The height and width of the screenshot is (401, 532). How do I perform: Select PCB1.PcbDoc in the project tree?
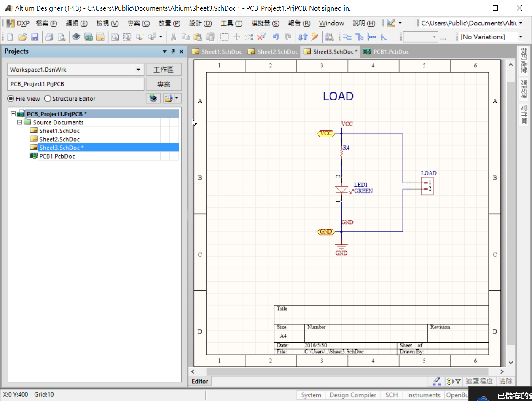click(57, 156)
